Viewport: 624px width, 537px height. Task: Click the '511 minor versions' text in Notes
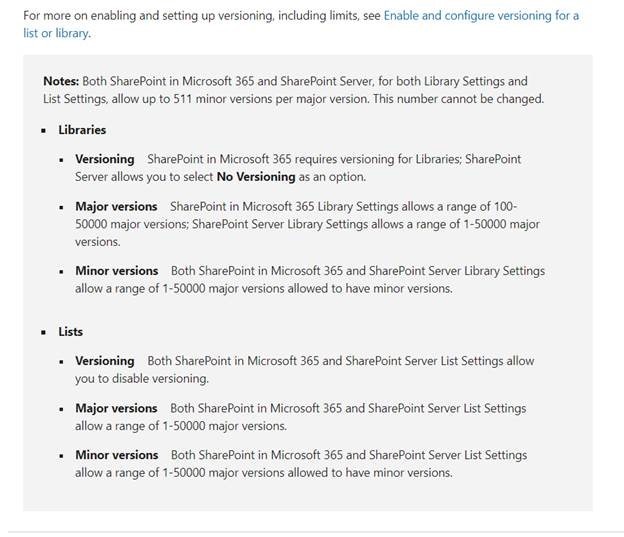[x=222, y=98]
